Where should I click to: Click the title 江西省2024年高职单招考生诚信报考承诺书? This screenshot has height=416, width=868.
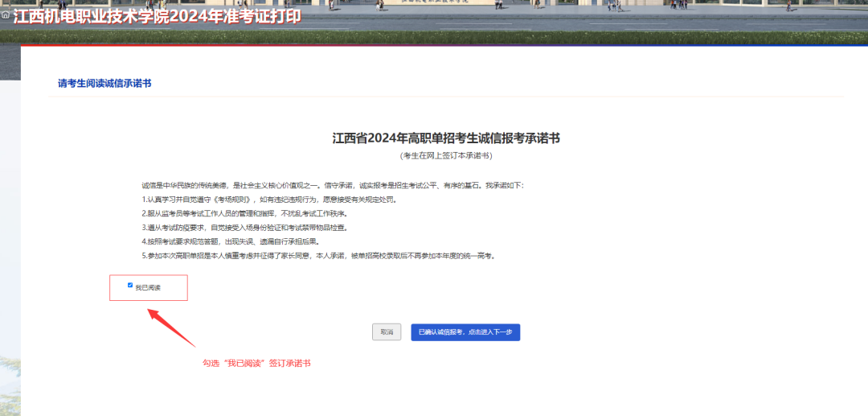coord(446,138)
